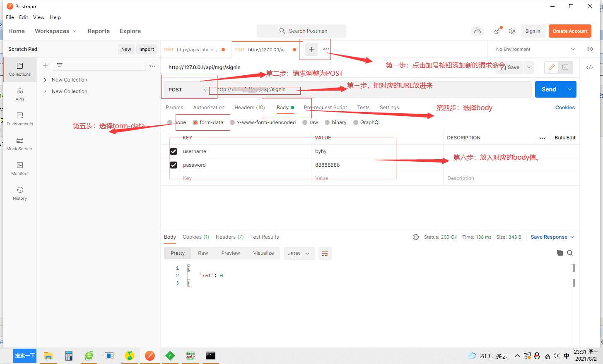Click the globe network icon in response bar
This screenshot has width=603, height=364.
point(416,237)
